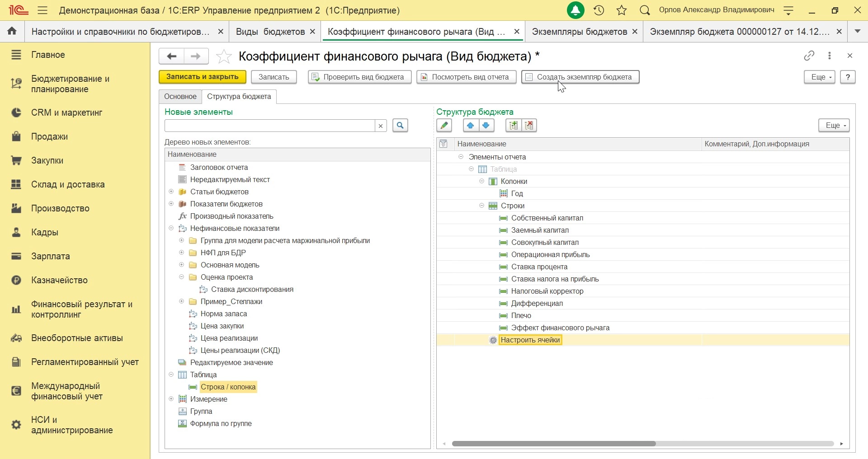Collapse the Строки node in budget structure

coord(482,206)
